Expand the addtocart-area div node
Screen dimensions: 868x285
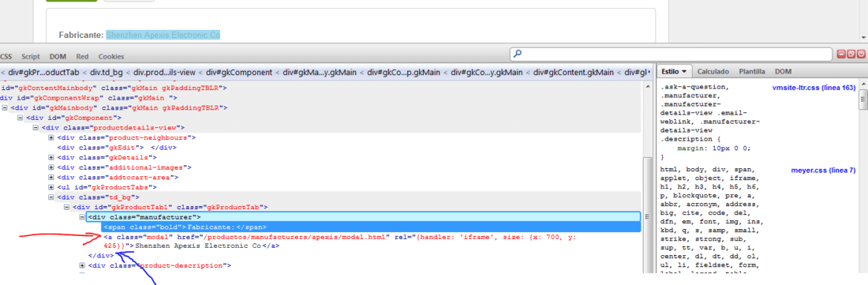pyautogui.click(x=51, y=178)
